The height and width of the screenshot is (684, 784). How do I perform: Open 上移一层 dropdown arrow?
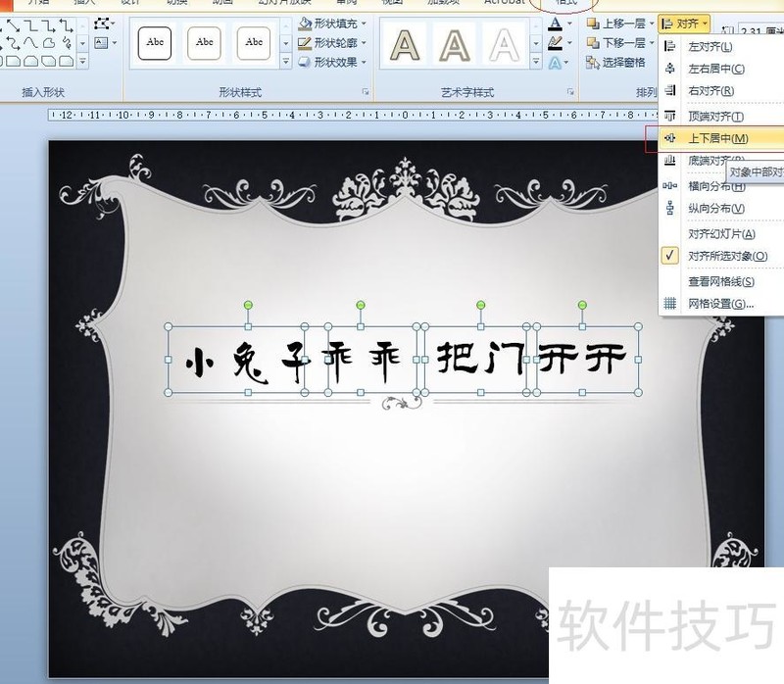652,24
